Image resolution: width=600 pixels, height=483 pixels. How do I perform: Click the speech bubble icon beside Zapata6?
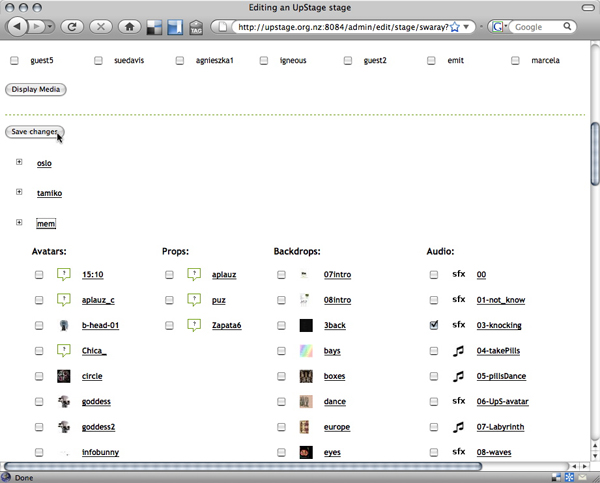click(194, 325)
